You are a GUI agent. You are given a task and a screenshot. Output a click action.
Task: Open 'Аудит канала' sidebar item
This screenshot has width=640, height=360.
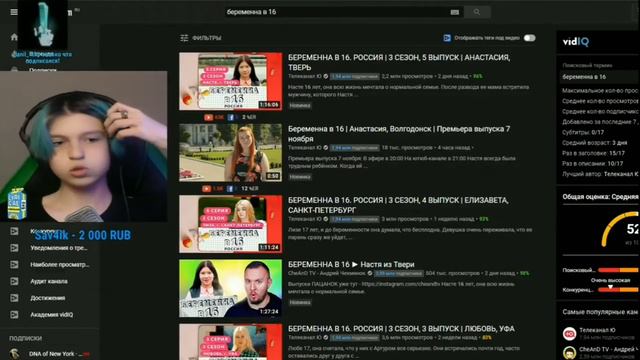[x=49, y=281]
